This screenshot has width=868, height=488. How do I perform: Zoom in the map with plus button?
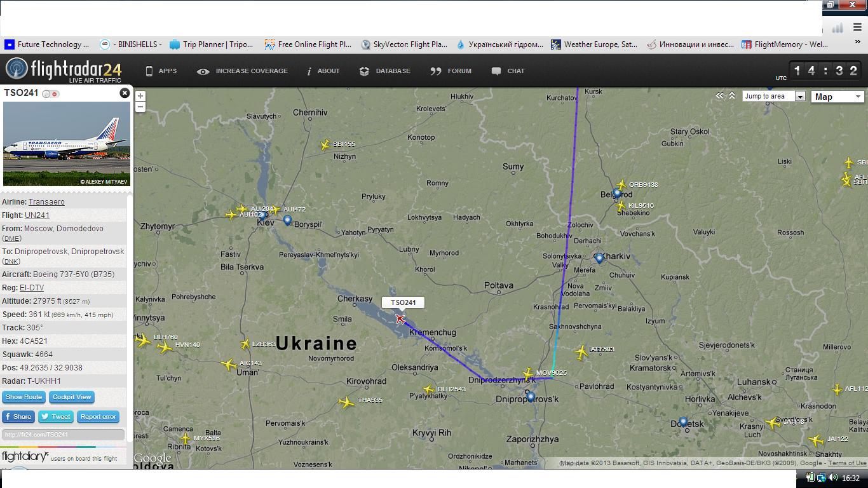(x=140, y=96)
